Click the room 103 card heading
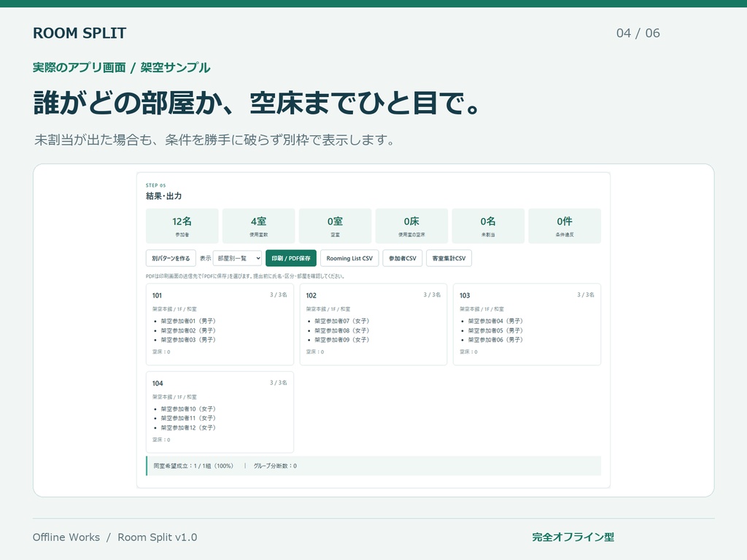 point(465,295)
